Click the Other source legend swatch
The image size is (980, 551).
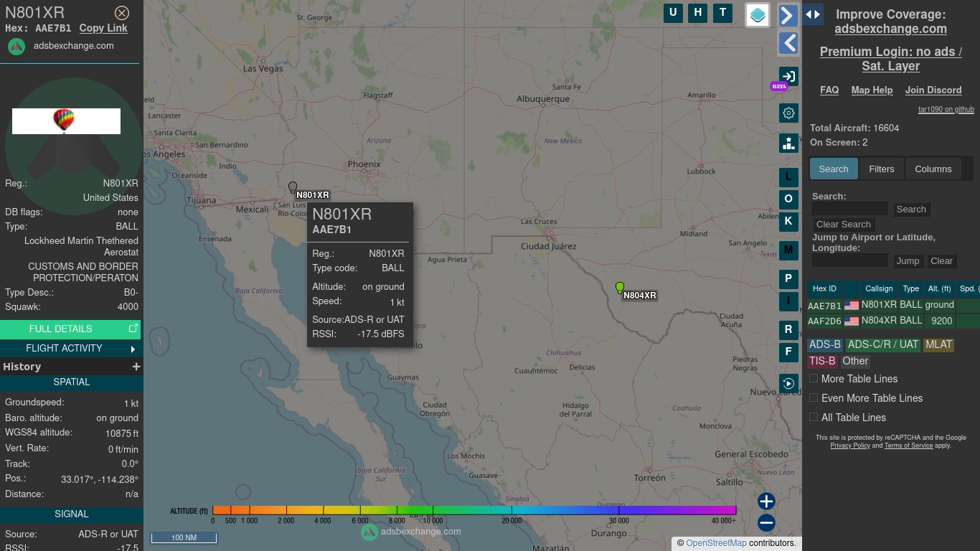pyautogui.click(x=855, y=362)
